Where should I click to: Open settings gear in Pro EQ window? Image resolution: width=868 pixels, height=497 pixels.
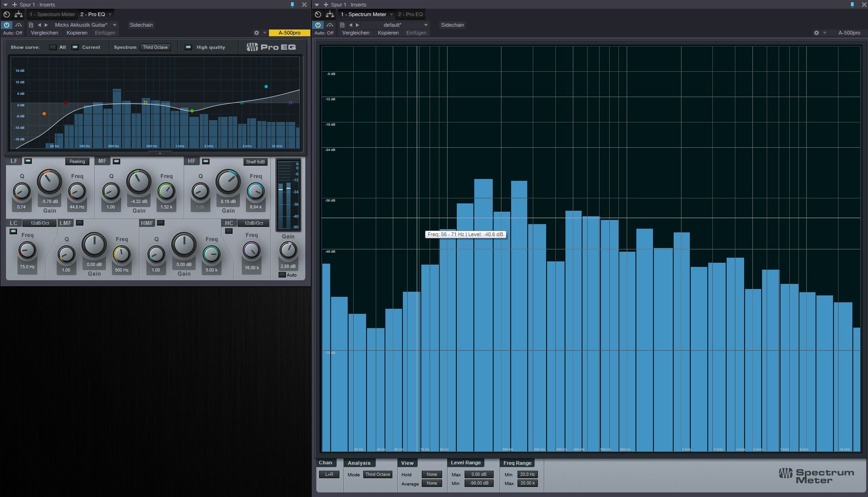pos(256,33)
